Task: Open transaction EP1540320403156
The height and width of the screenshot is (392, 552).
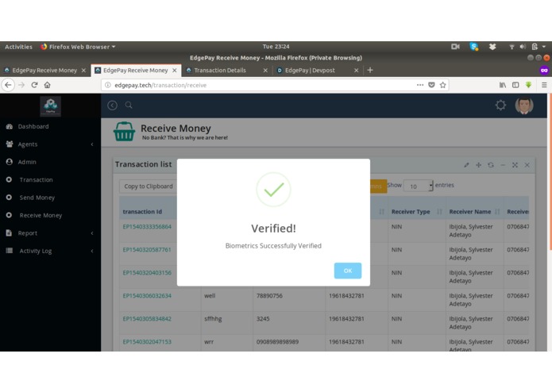Action: click(147, 273)
